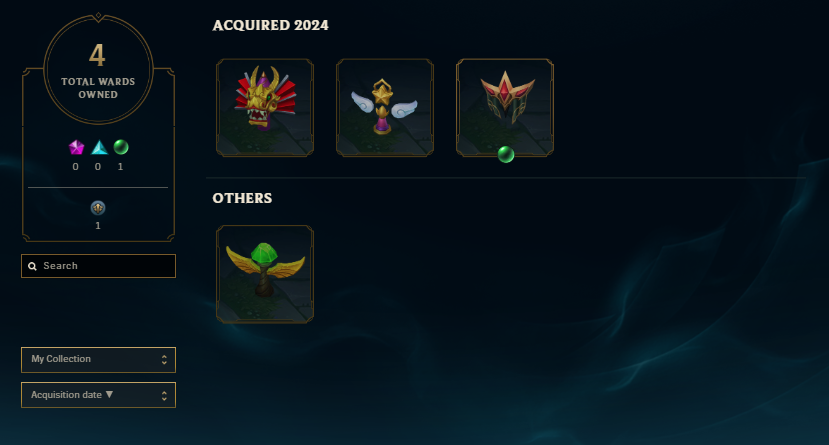Click the My Collection dropdown arrows
The width and height of the screenshot is (829, 445).
click(164, 360)
